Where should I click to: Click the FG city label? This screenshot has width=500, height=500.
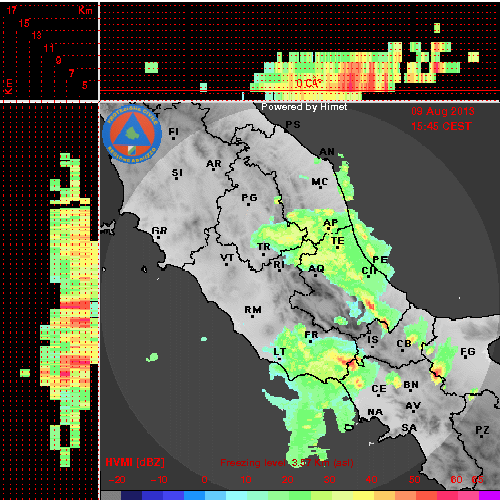(468, 352)
